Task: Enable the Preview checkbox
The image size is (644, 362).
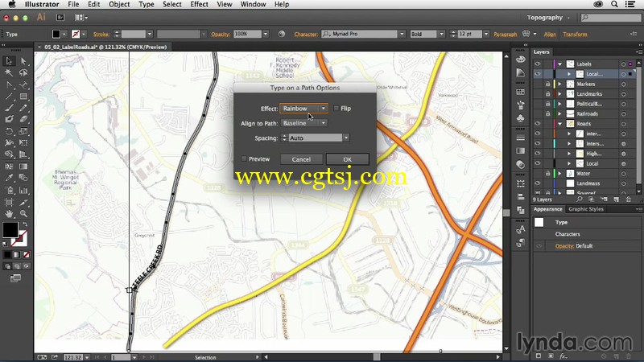Action: (244, 158)
